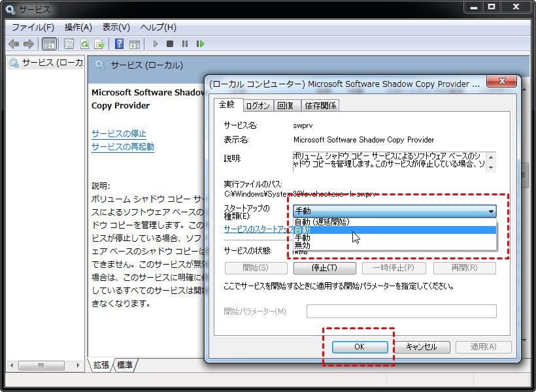Click the 停止(T) button

[324, 268]
